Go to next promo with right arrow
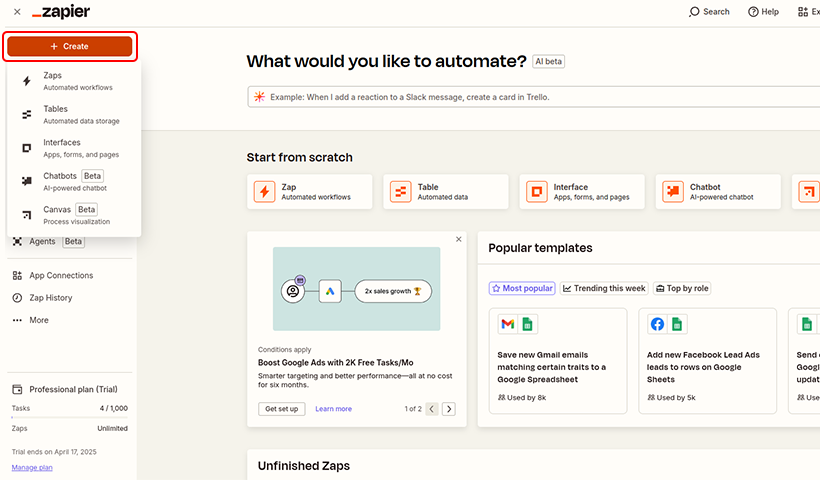The height and width of the screenshot is (480, 820). (x=449, y=409)
